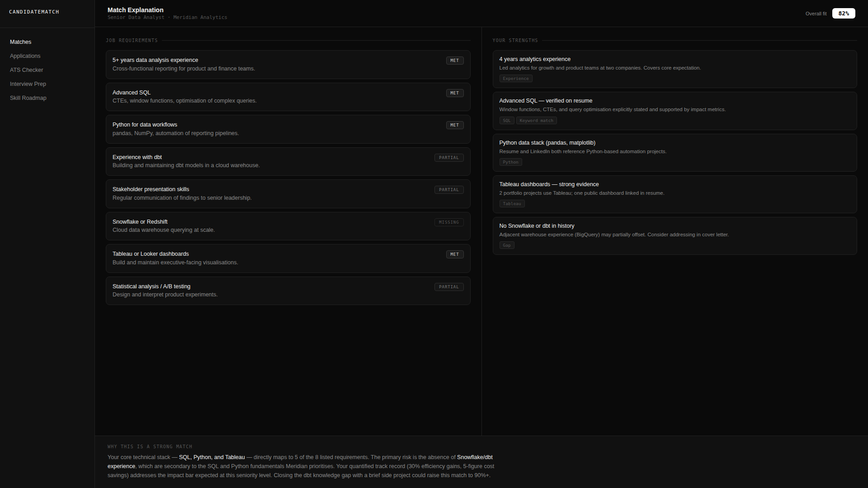Open Statistical analysis / A/B testing card

coord(288,291)
